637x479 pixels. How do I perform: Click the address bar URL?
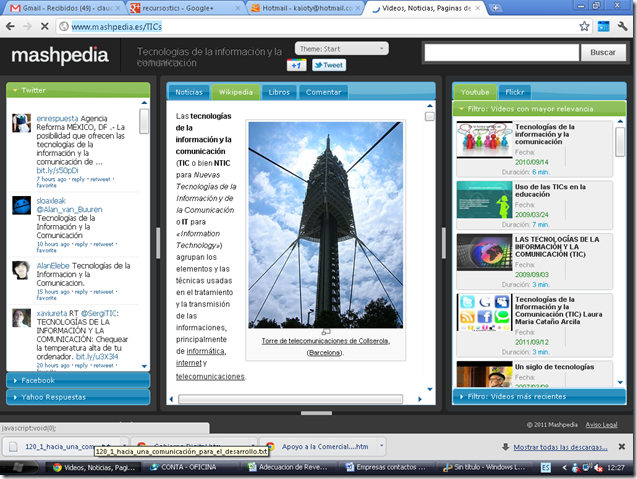tap(117, 27)
